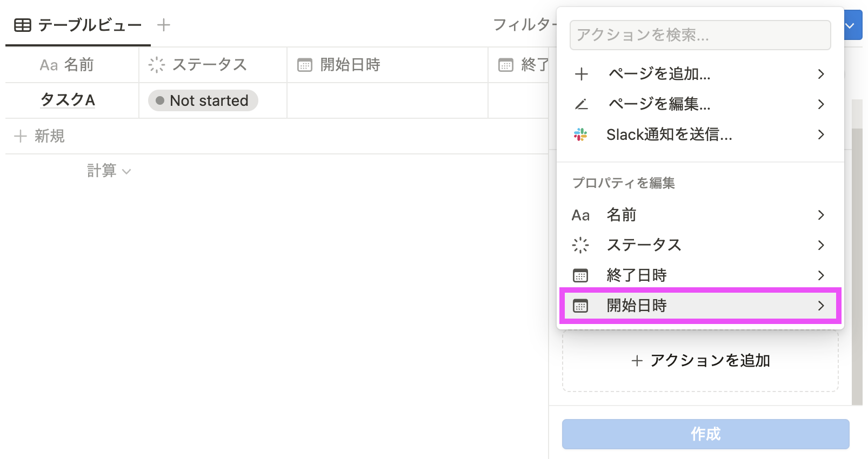Viewport: 868px width, 459px height.
Task: Click calendar icon beside 終了日時 in menu
Action: click(580, 275)
